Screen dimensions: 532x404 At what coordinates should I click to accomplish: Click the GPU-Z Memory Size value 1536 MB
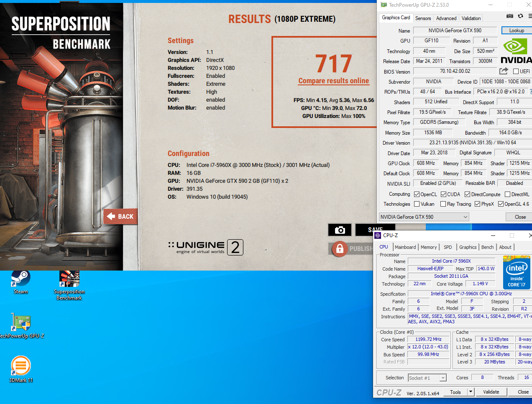pyautogui.click(x=433, y=133)
